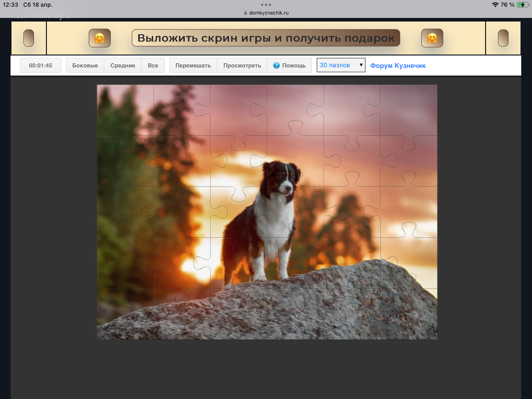The image size is (532, 399).
Task: Show Все pieces
Action: 153,65
